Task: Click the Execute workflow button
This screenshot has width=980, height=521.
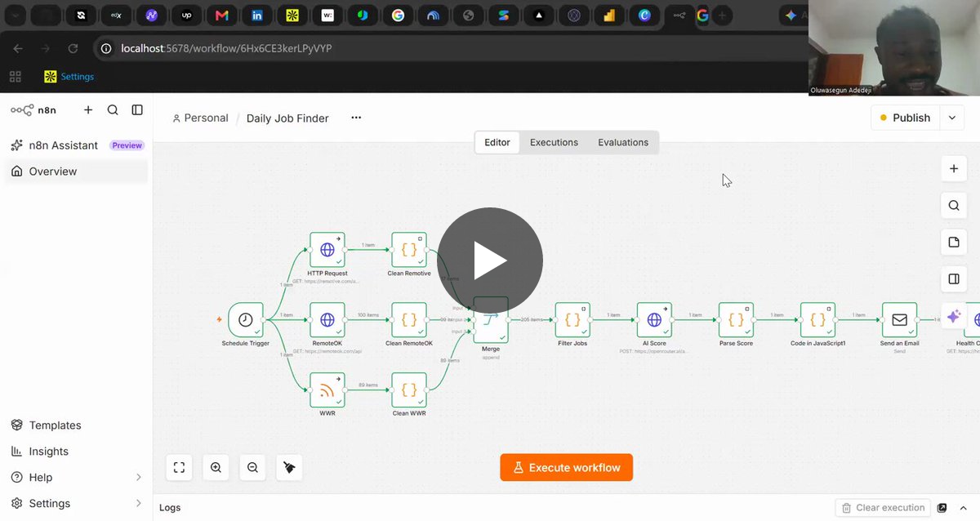Action: point(567,468)
